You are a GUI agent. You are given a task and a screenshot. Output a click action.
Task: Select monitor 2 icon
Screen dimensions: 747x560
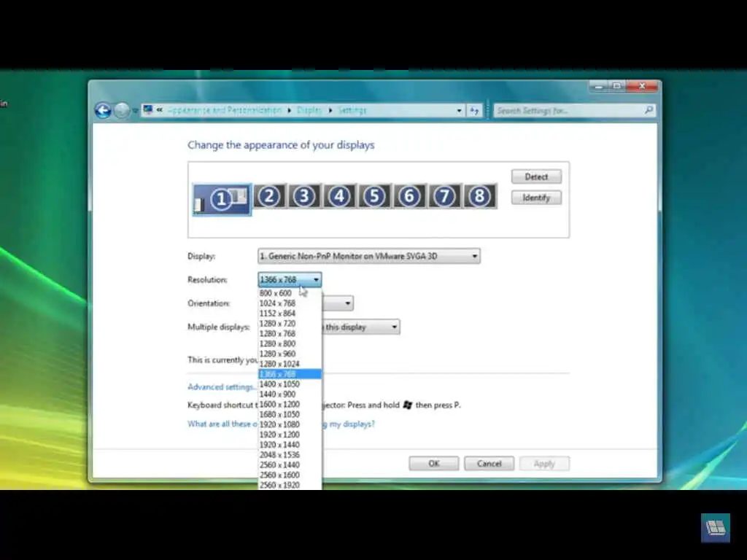(x=269, y=195)
